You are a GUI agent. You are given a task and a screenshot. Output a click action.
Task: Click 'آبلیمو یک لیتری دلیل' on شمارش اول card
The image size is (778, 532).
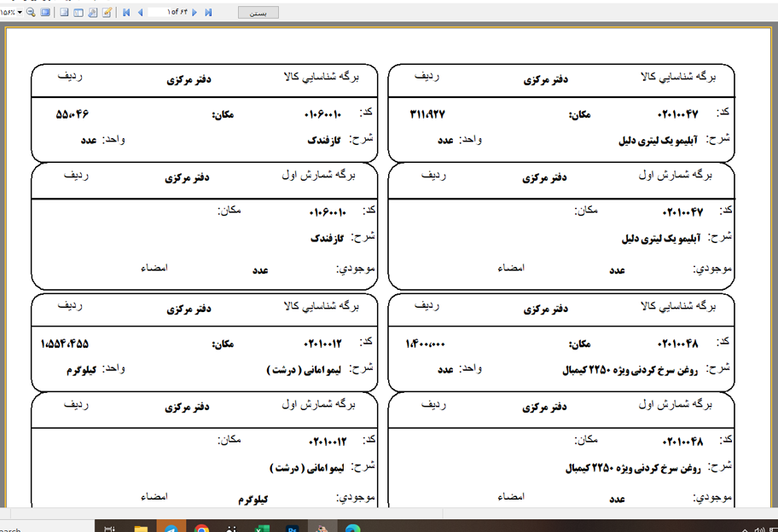pos(661,239)
